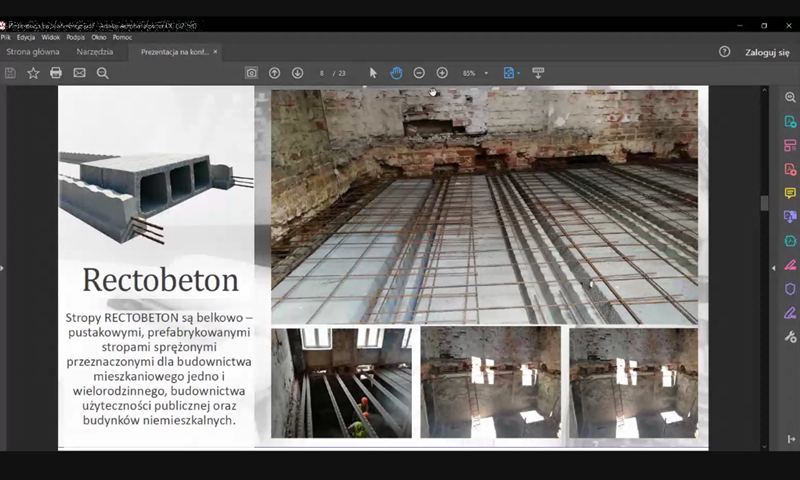Click the vertical scrollbar thumb
The width and height of the screenshot is (800, 480).
tap(764, 203)
